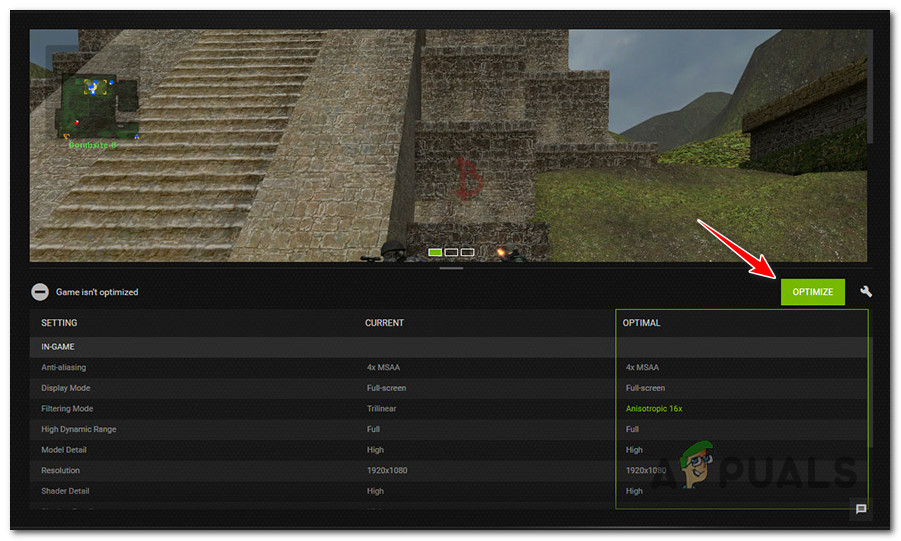Select the Model Detail setting row
The height and width of the screenshot is (541, 901).
[449, 450]
